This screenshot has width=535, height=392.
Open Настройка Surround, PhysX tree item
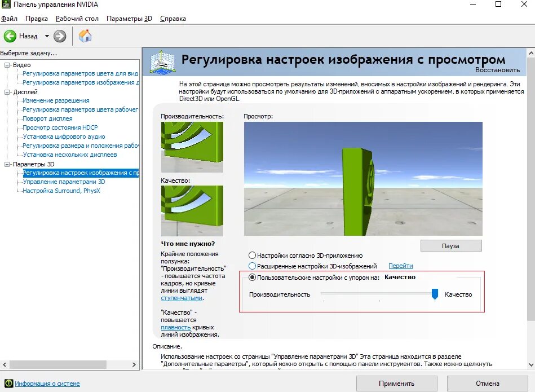[x=61, y=191]
